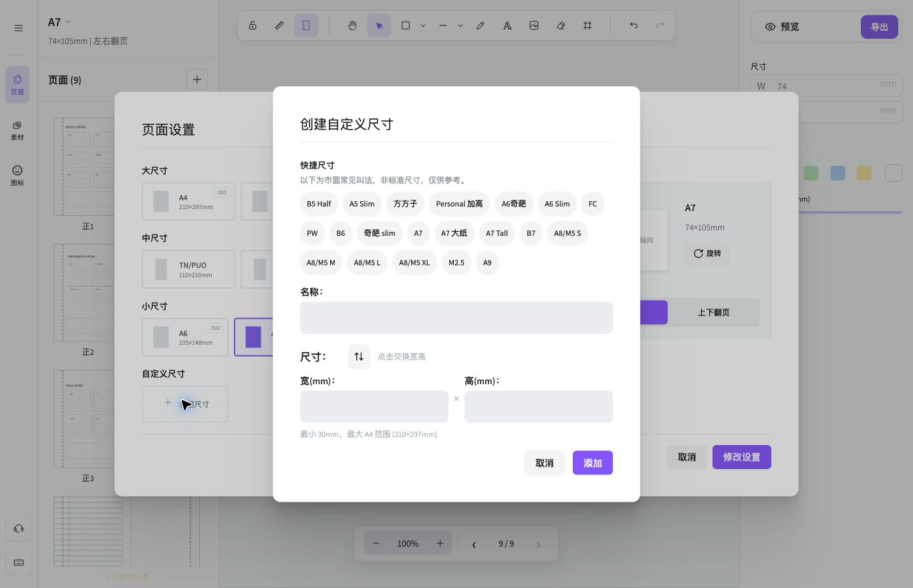This screenshot has width=913, height=588.
Task: Open the 正3 page thumbnail
Action: 88,418
